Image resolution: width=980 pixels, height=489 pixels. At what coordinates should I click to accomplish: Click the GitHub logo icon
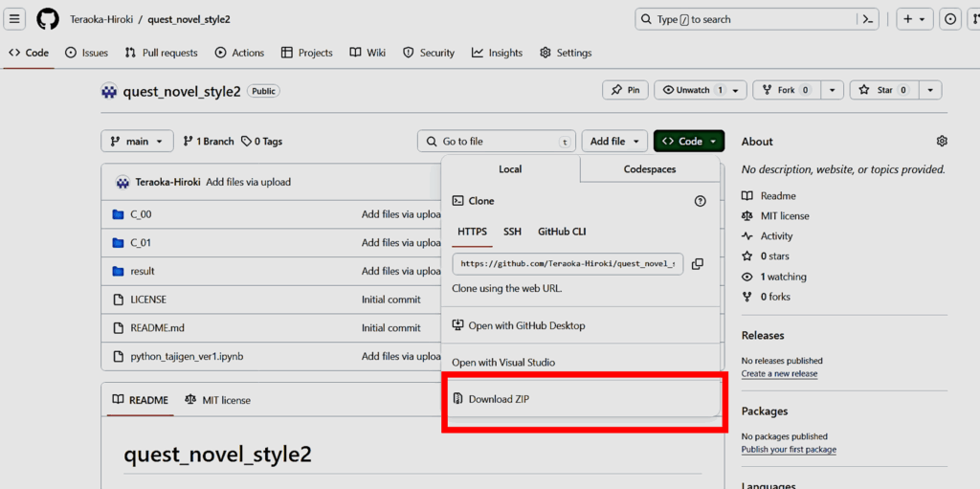48,19
